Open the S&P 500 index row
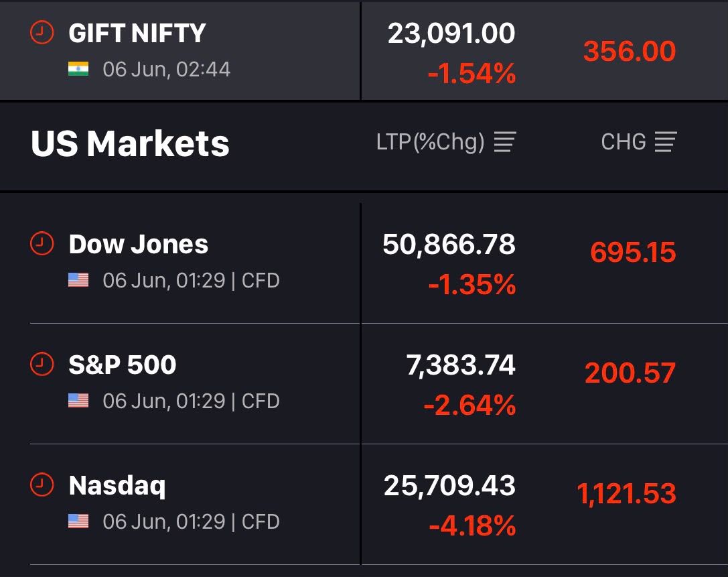The image size is (728, 577). [364, 384]
